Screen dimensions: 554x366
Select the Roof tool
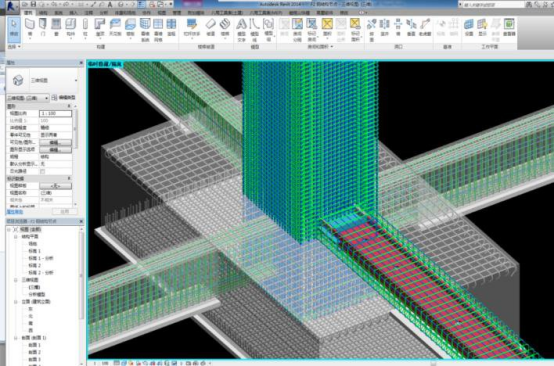pos(100,28)
